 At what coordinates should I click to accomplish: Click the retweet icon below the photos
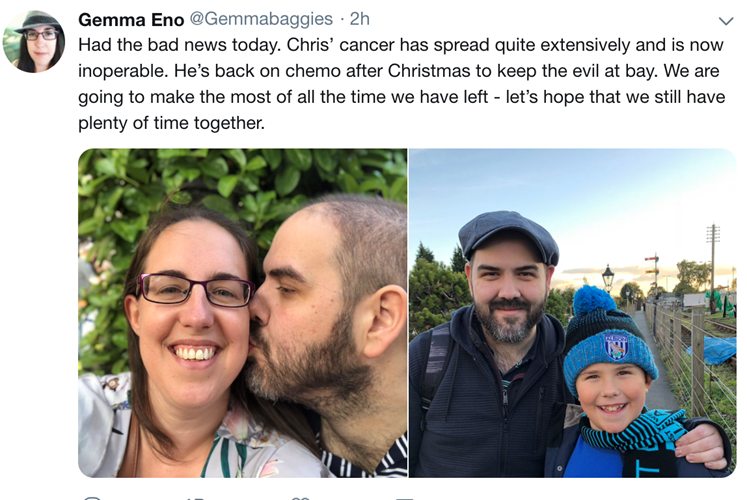coord(195,498)
